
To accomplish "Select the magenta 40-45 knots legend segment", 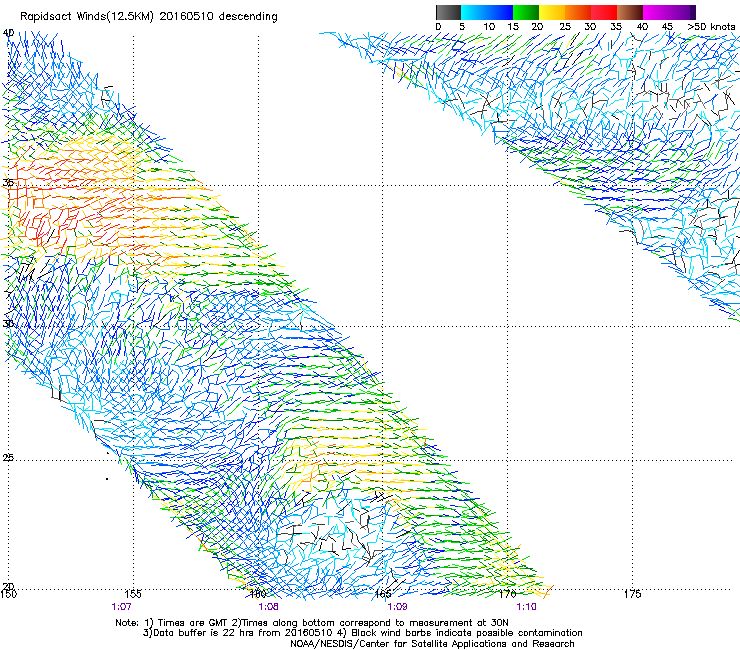I will 656,12.
